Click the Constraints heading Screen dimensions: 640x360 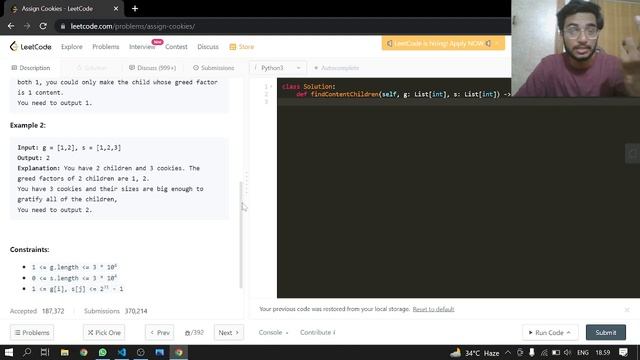tap(30, 249)
